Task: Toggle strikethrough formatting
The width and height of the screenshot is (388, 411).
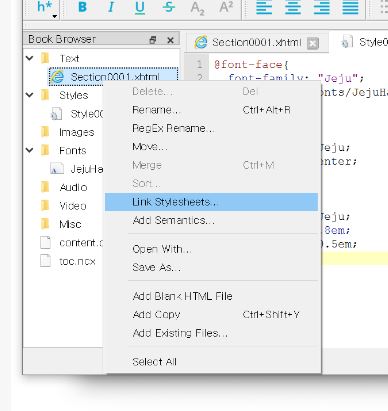Action: point(169,7)
